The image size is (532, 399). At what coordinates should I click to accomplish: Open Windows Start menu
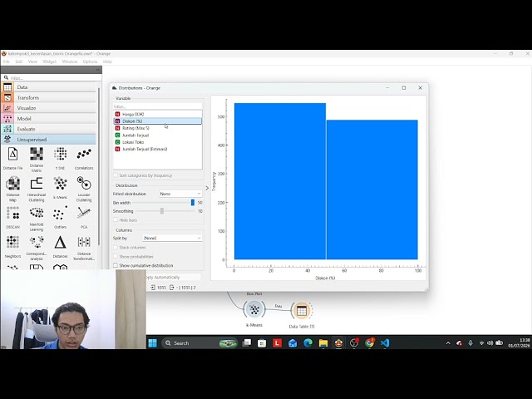coord(153,343)
